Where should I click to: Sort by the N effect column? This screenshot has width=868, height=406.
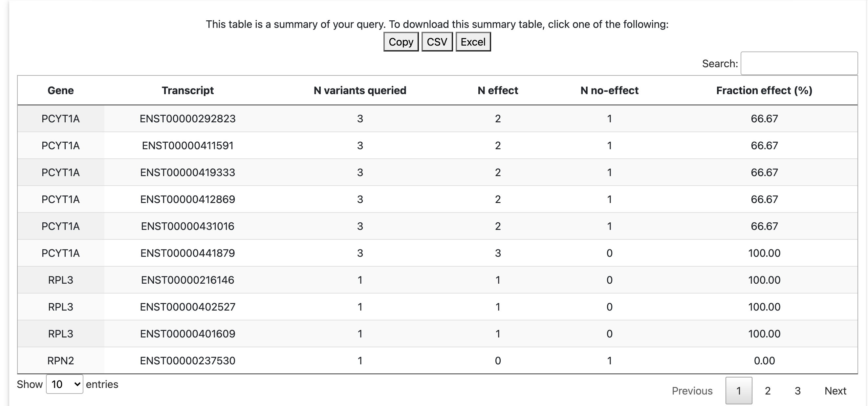tap(498, 90)
